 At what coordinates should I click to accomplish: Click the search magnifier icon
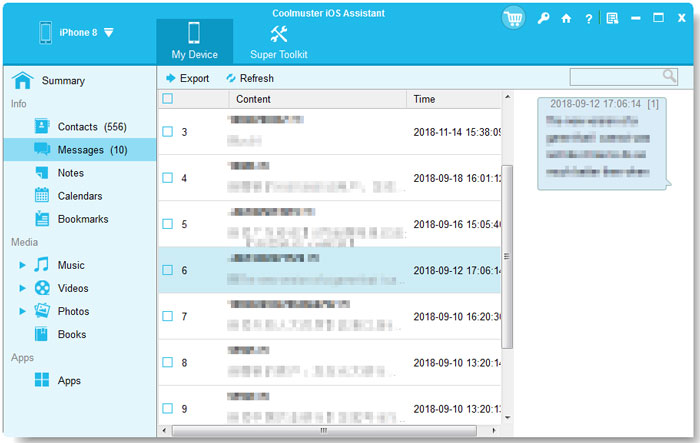point(669,76)
